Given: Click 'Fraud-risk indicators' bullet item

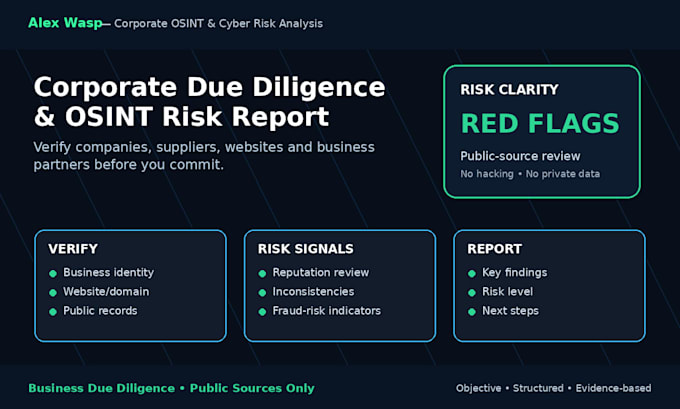Looking at the screenshot, I should pyautogui.click(x=327, y=311).
